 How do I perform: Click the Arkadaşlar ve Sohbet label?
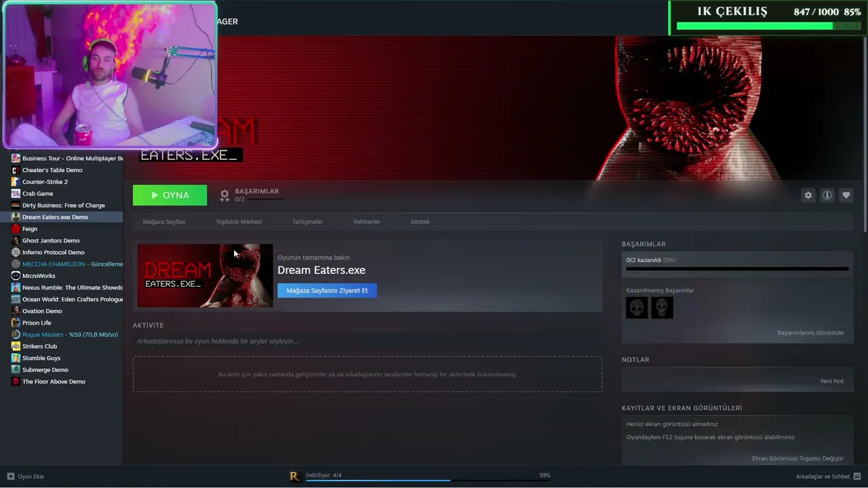tap(823, 476)
